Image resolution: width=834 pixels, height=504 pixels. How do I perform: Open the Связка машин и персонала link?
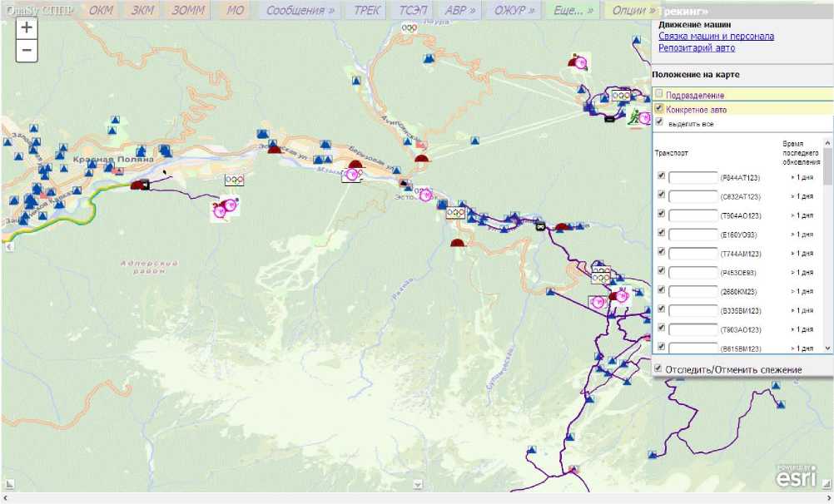pos(716,37)
